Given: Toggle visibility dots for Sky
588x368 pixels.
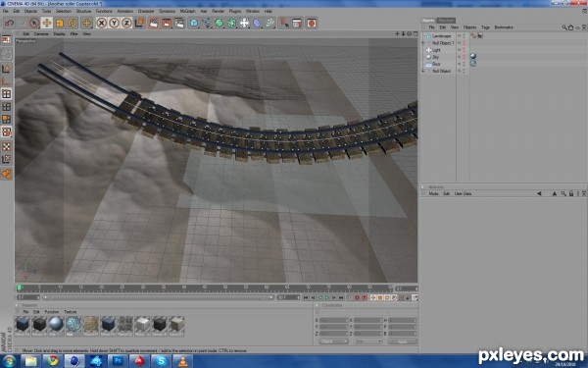Looking at the screenshot, I should pos(464,57).
